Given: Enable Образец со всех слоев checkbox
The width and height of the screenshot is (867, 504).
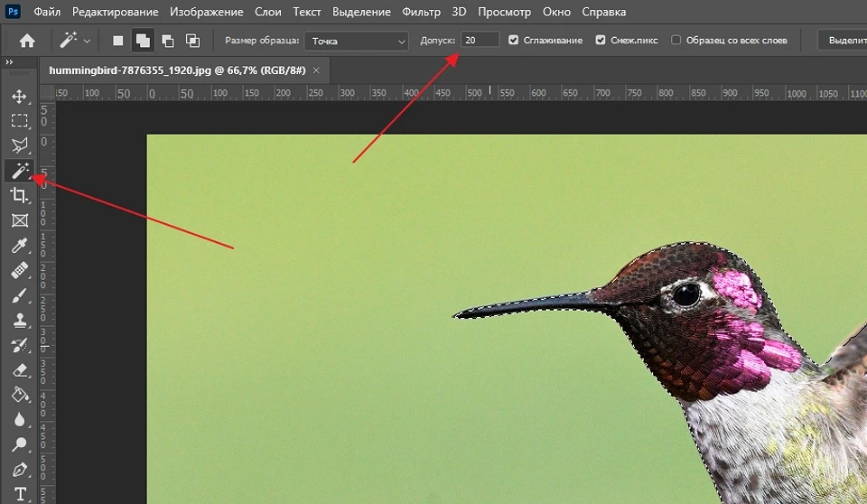Looking at the screenshot, I should click(674, 41).
